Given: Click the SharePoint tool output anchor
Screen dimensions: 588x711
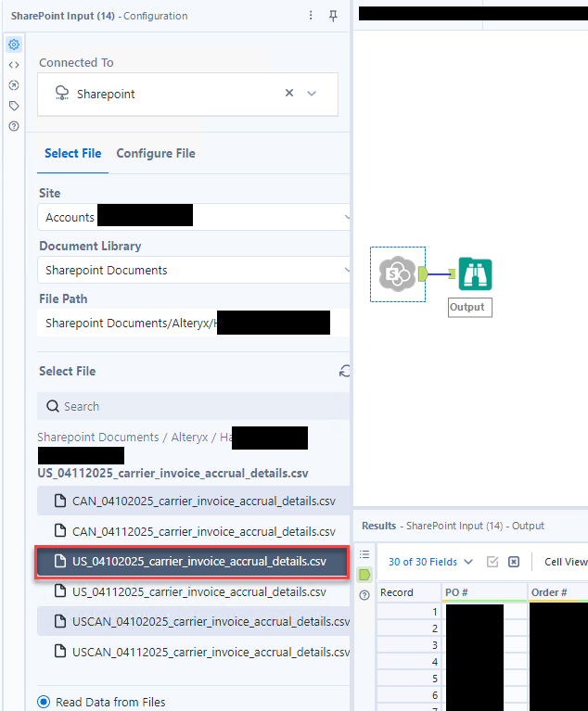Looking at the screenshot, I should (422, 273).
